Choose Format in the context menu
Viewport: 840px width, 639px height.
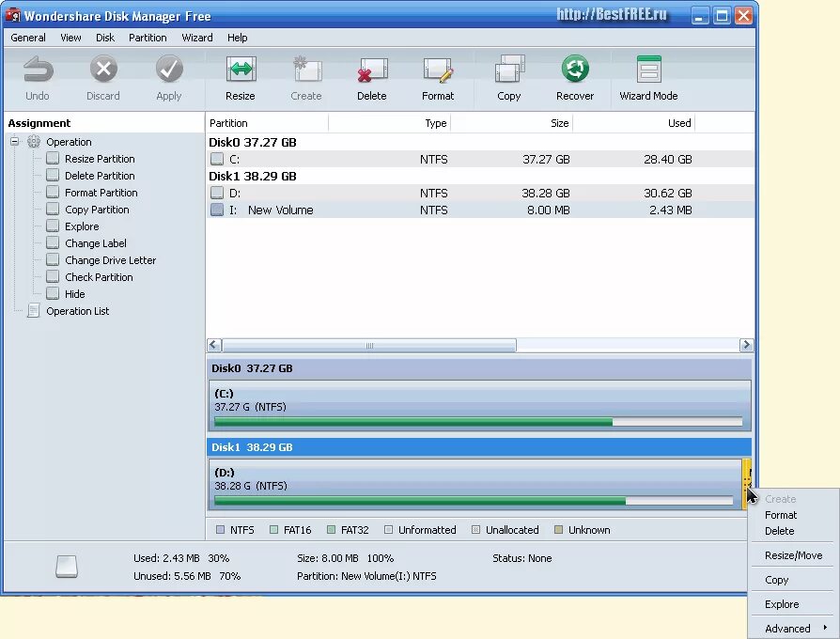click(x=781, y=515)
